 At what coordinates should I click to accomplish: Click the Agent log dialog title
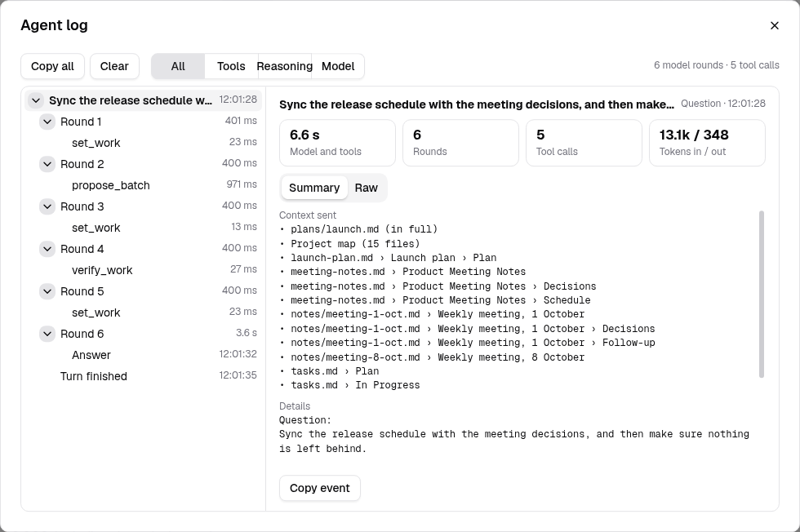tap(54, 25)
